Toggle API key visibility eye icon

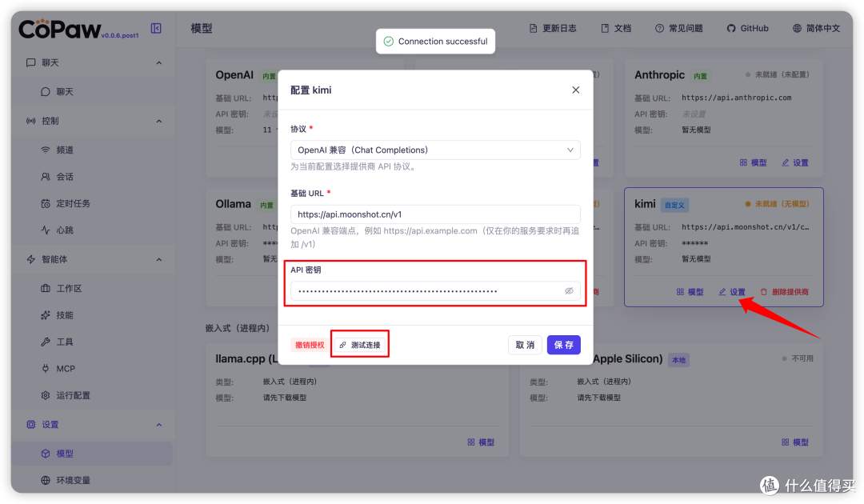(x=569, y=291)
